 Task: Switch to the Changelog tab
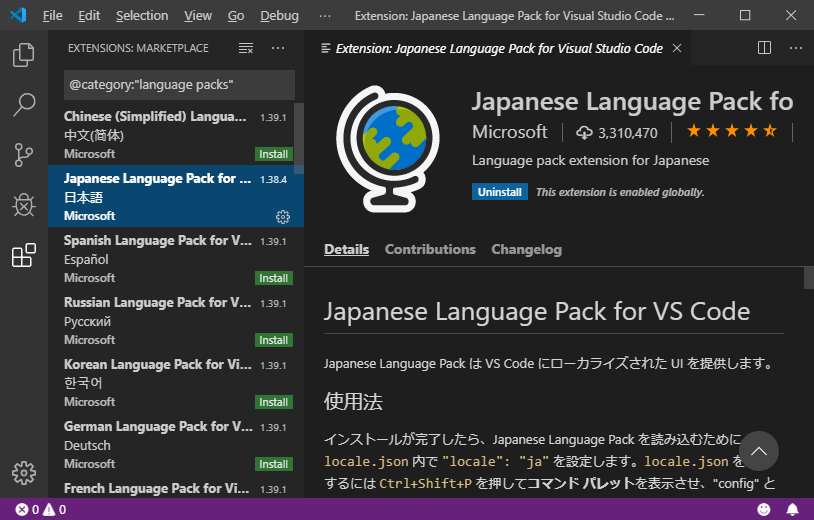pyautogui.click(x=526, y=249)
